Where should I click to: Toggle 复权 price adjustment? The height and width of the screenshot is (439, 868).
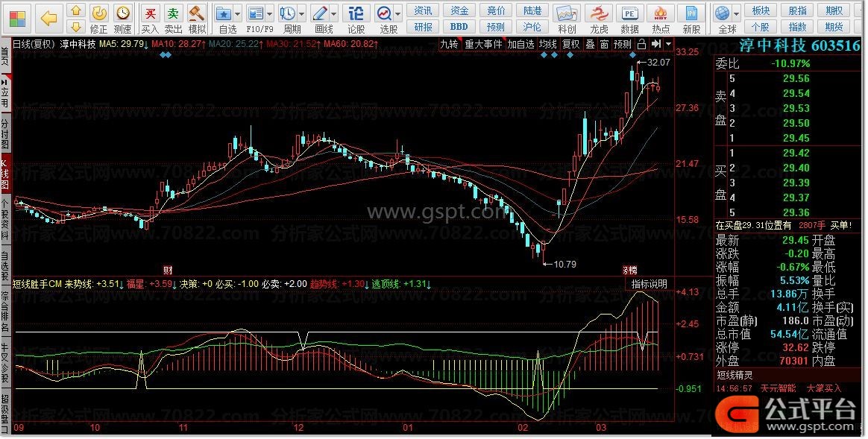pos(570,44)
